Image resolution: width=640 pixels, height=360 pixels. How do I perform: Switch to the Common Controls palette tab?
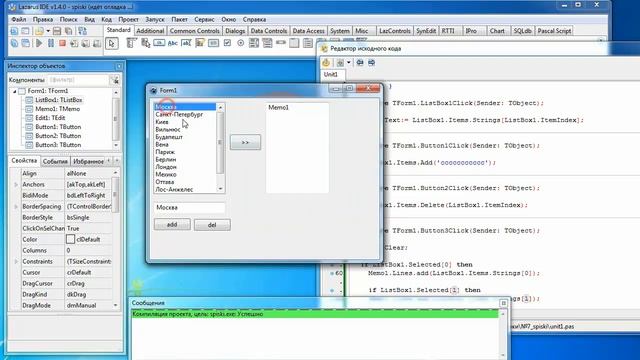(x=194, y=31)
